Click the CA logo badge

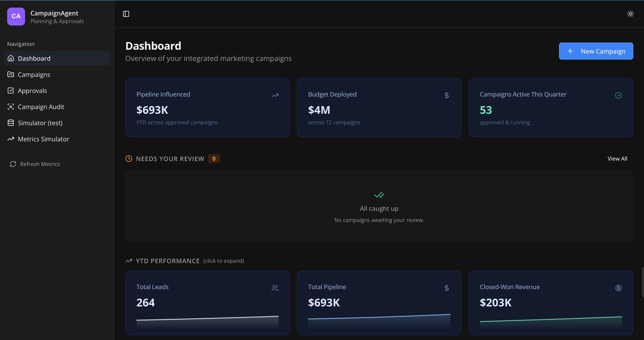(x=16, y=16)
